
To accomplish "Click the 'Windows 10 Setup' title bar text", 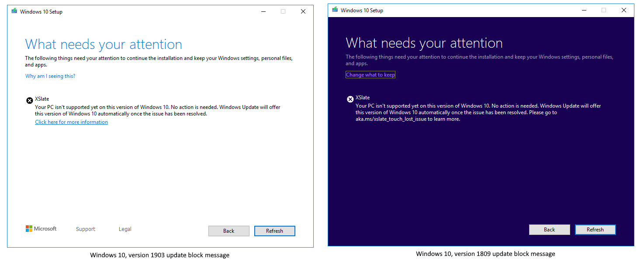I will coord(41,11).
